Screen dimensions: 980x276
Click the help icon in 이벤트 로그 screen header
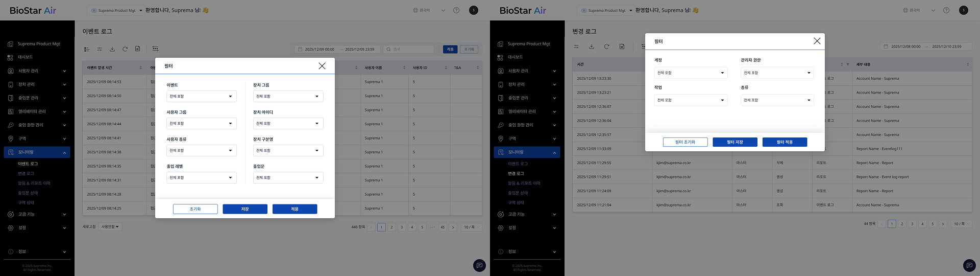click(x=456, y=10)
